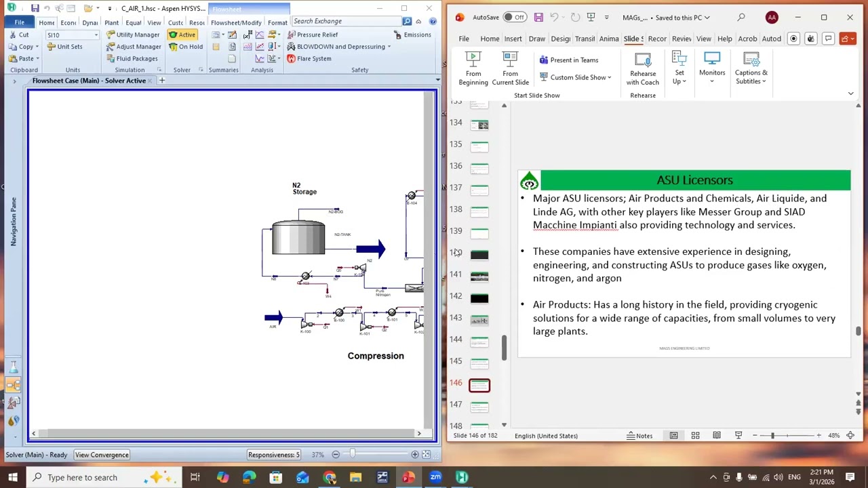Open PowerPoint comments icon
The height and width of the screenshot is (488, 868).
pyautogui.click(x=828, y=39)
